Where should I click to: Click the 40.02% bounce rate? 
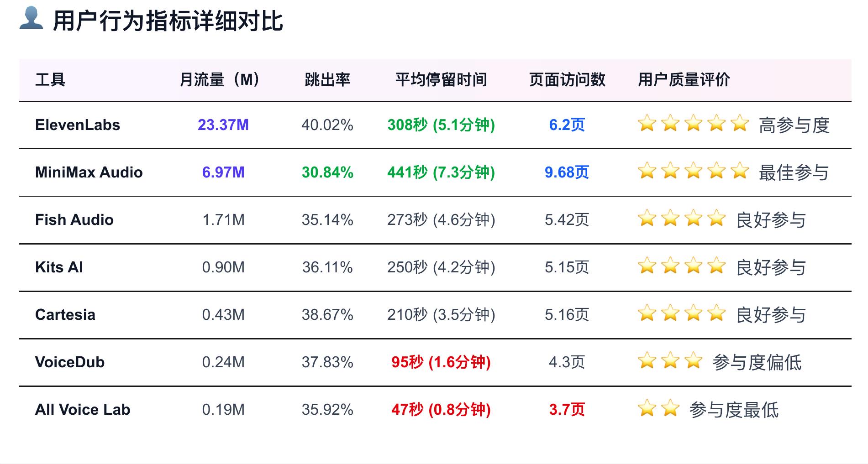[x=327, y=125]
